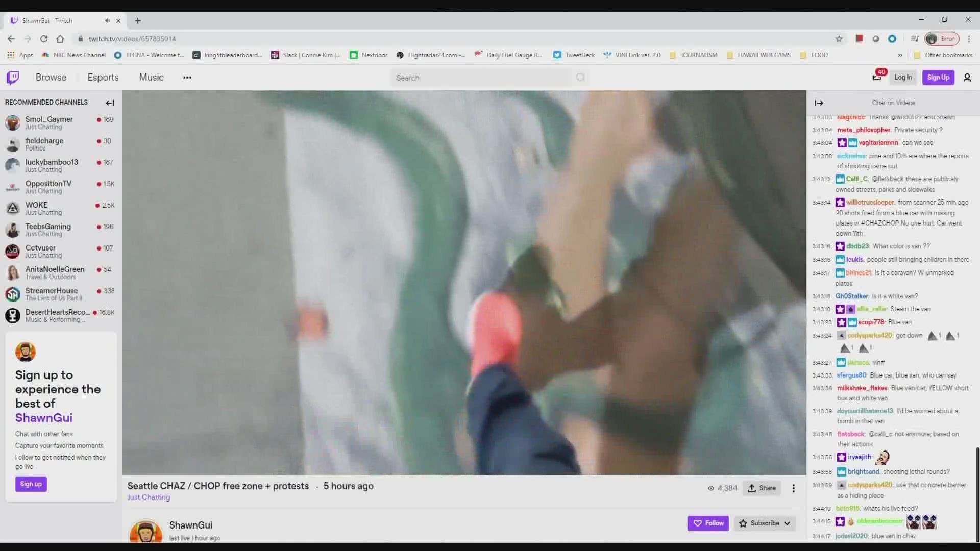The height and width of the screenshot is (551, 980).
Task: Open NBC News Channel bookmark
Action: click(x=73, y=55)
